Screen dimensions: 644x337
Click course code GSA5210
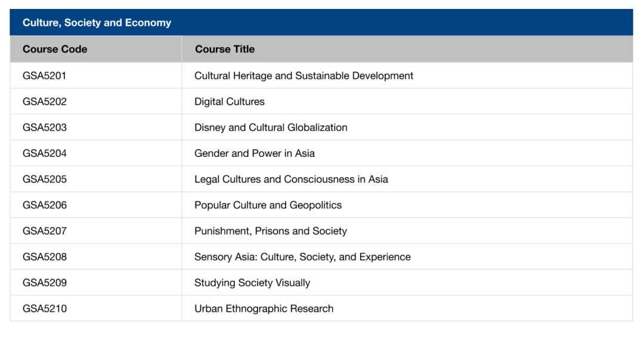[x=45, y=308]
